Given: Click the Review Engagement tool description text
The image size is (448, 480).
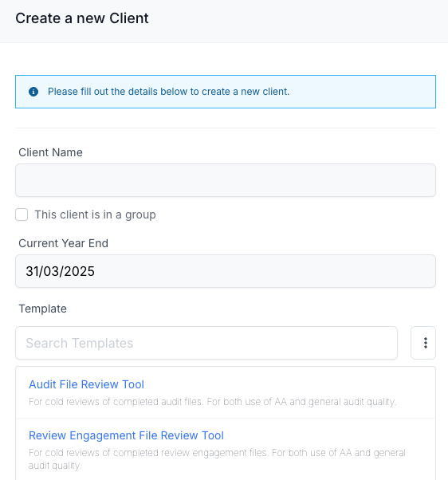Looking at the screenshot, I should [217, 459].
